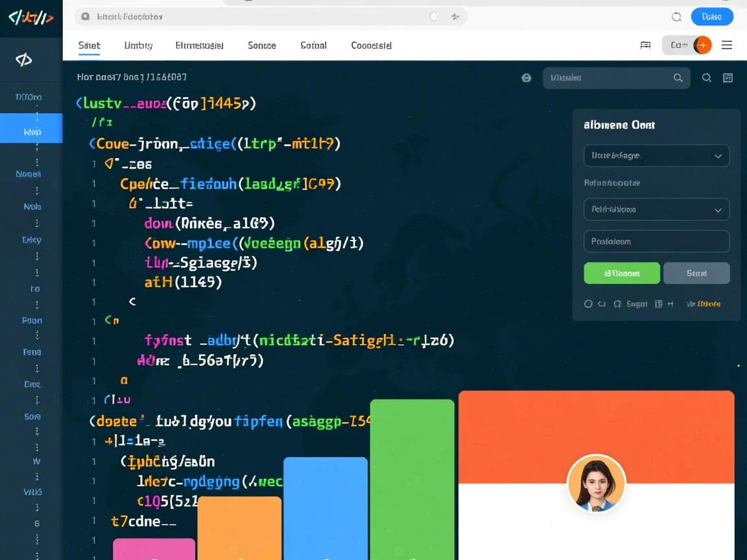This screenshot has width=747, height=560.
Task: Click the table layout icon in tab bar
Action: 645,45
